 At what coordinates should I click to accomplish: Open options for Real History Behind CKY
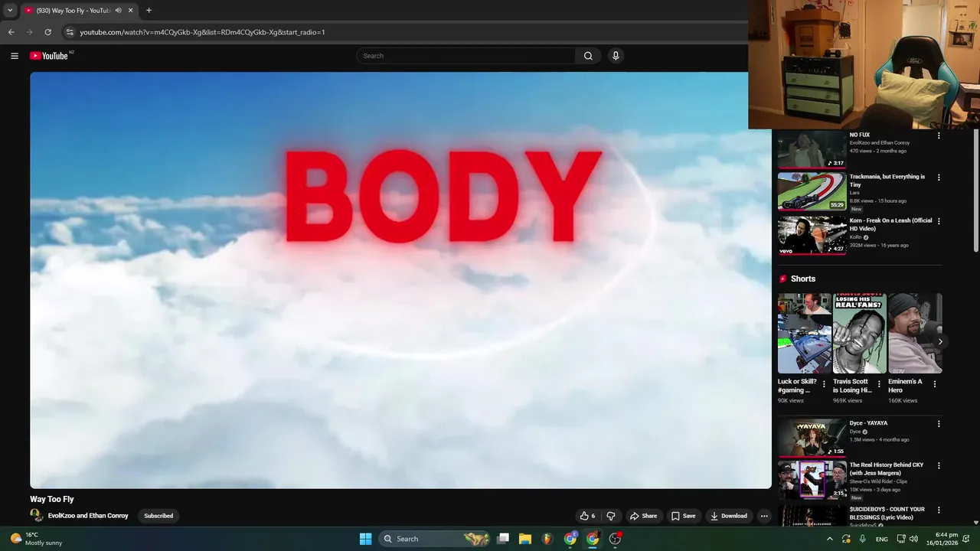939,466
